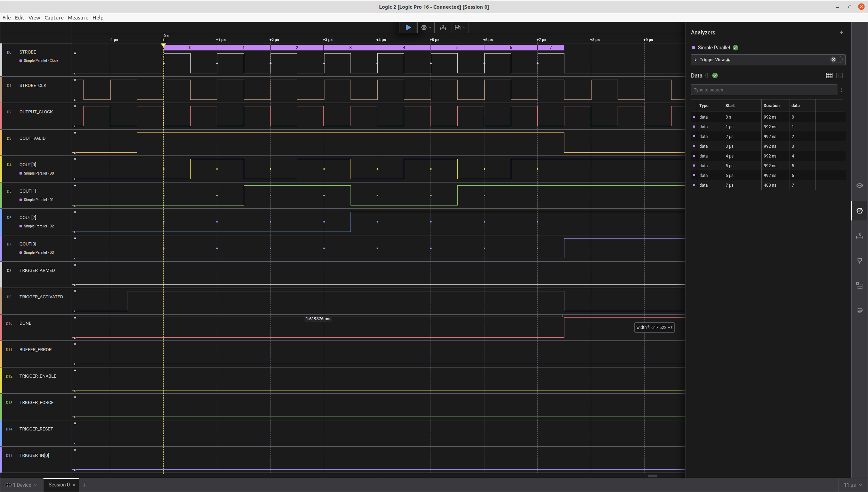Image resolution: width=868 pixels, height=492 pixels.
Task: Add a new analyzer with plus icon
Action: pyautogui.click(x=842, y=32)
